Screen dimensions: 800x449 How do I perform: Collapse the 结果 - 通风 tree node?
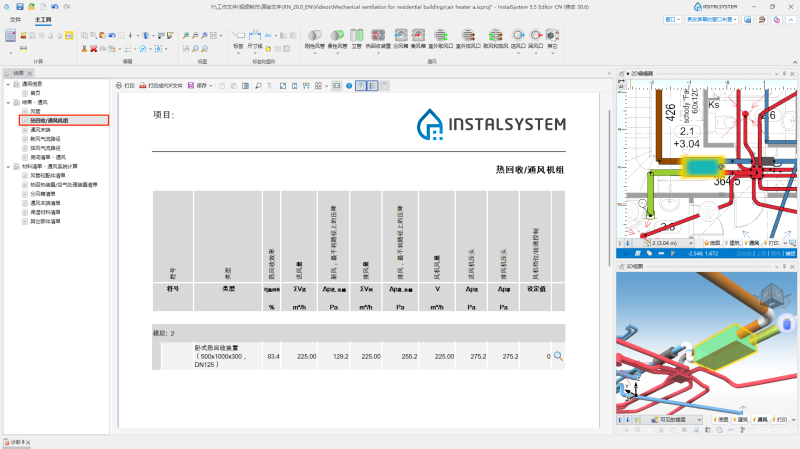tap(8, 103)
